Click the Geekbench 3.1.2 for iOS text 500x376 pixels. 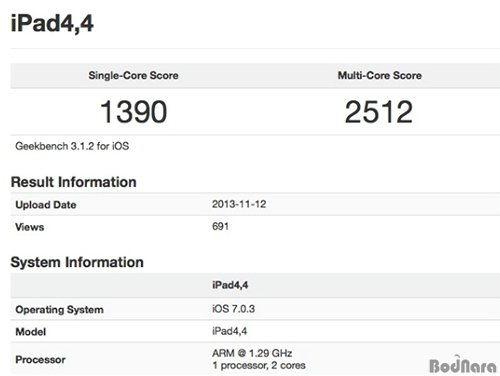[72, 146]
